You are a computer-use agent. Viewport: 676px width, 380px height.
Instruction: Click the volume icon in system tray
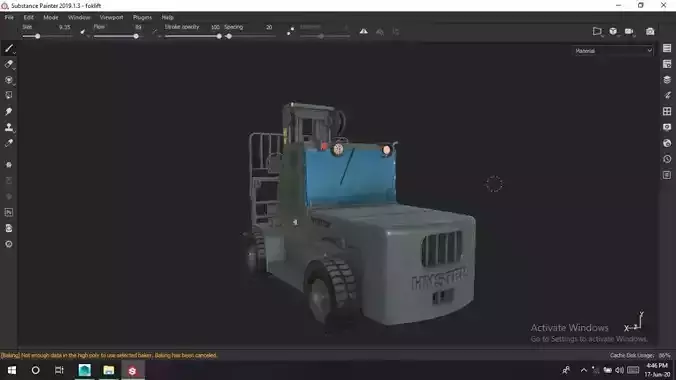coord(620,370)
